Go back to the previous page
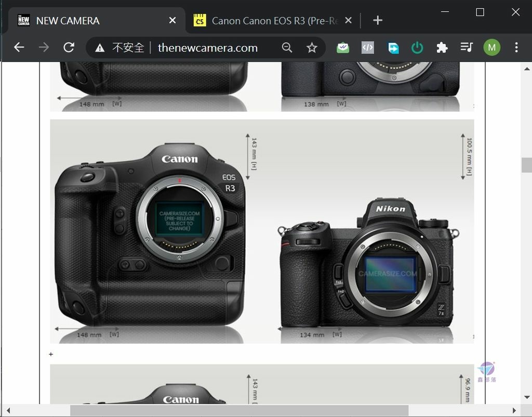This screenshot has height=417, width=532. (19, 47)
